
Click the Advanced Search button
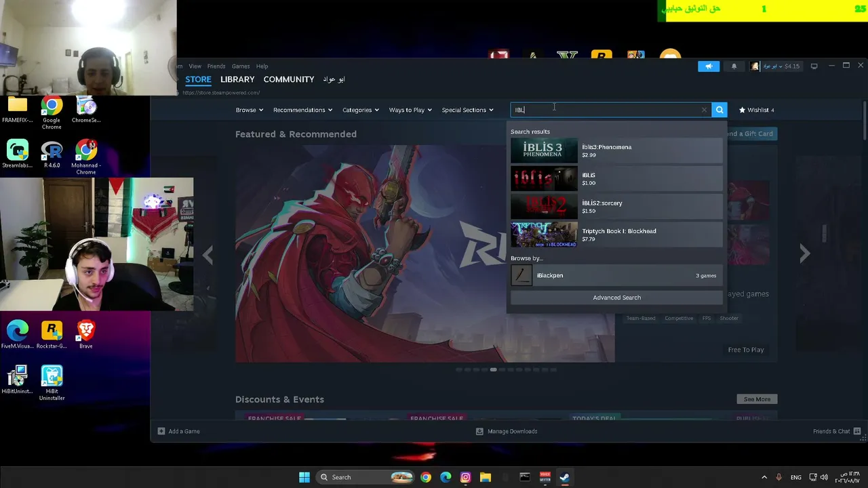coord(616,298)
